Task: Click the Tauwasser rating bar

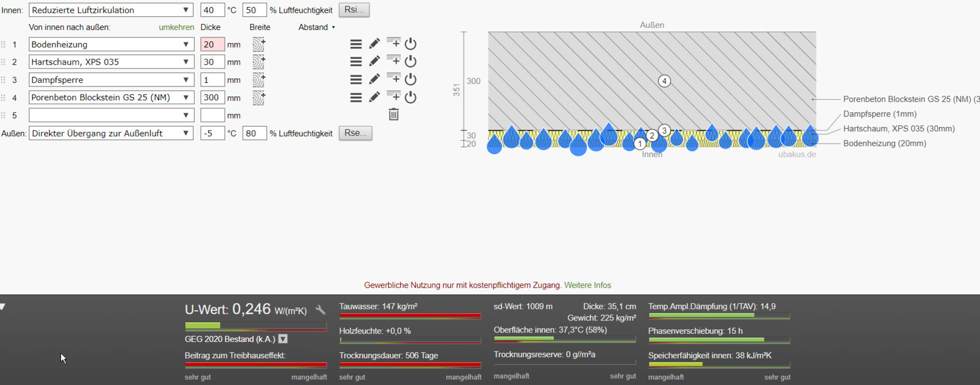Action: click(x=409, y=316)
